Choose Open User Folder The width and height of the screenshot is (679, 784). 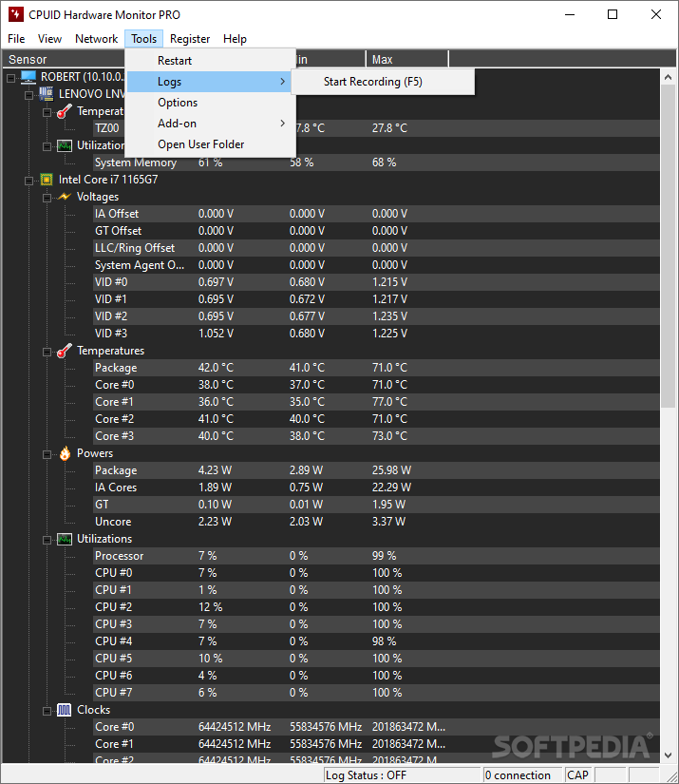211,144
